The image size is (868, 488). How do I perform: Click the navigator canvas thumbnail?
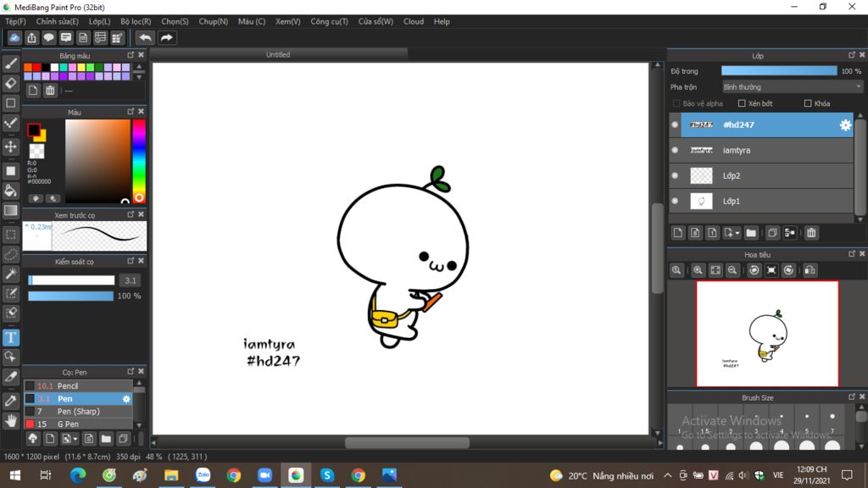pyautogui.click(x=767, y=334)
